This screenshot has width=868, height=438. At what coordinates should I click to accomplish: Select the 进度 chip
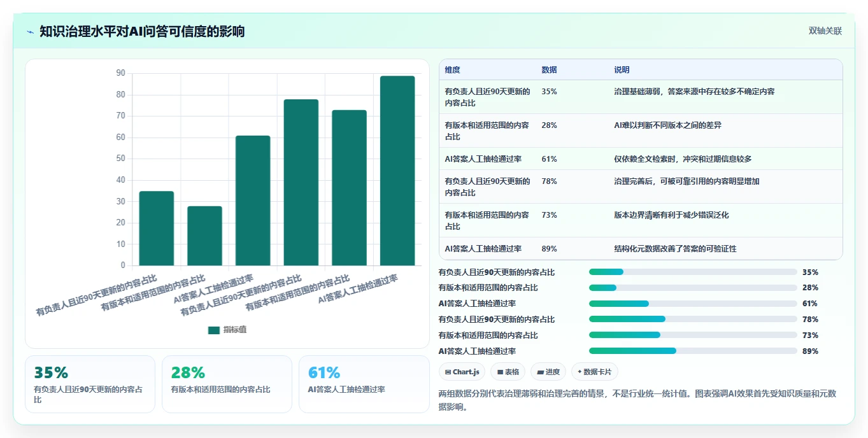tap(548, 372)
